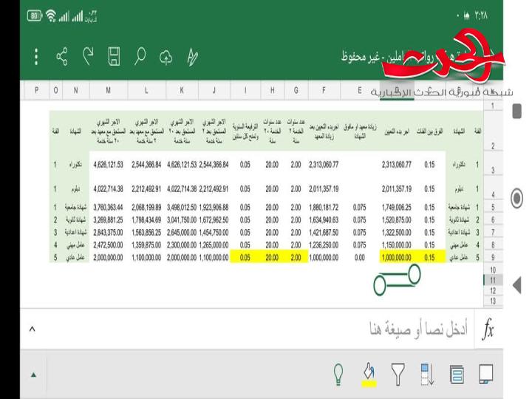Open search with the magnifier icon
Image resolution: width=532 pixels, height=399 pixels.
tap(140, 56)
